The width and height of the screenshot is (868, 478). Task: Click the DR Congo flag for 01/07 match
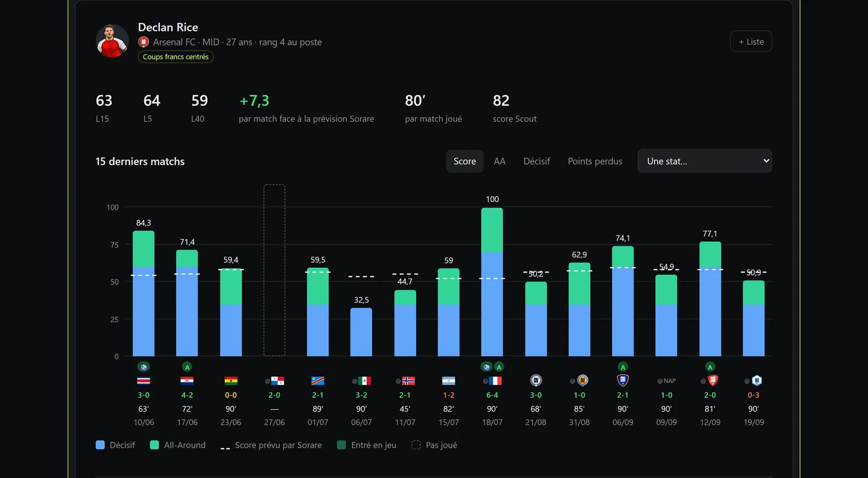(x=318, y=381)
